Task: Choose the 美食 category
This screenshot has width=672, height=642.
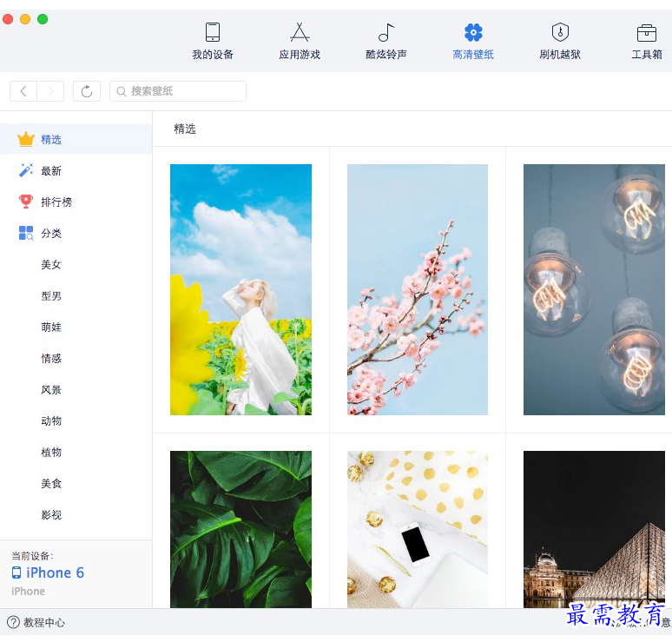Action: 51,483
